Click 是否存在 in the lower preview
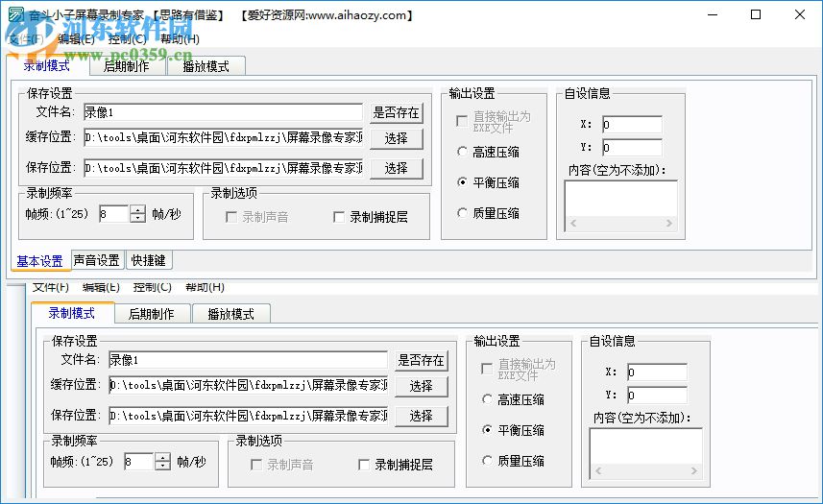The height and width of the screenshot is (504, 823). point(422,360)
